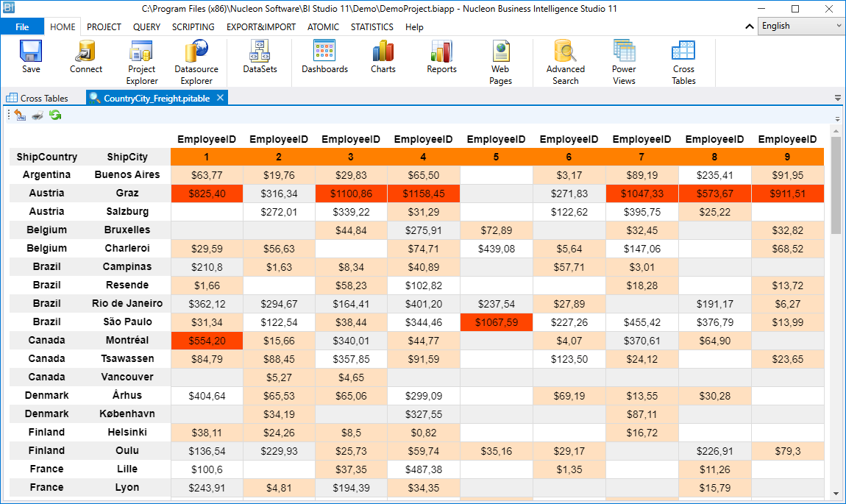The width and height of the screenshot is (846, 504).
Task: Select the red $1158,45 cell
Action: (x=424, y=194)
